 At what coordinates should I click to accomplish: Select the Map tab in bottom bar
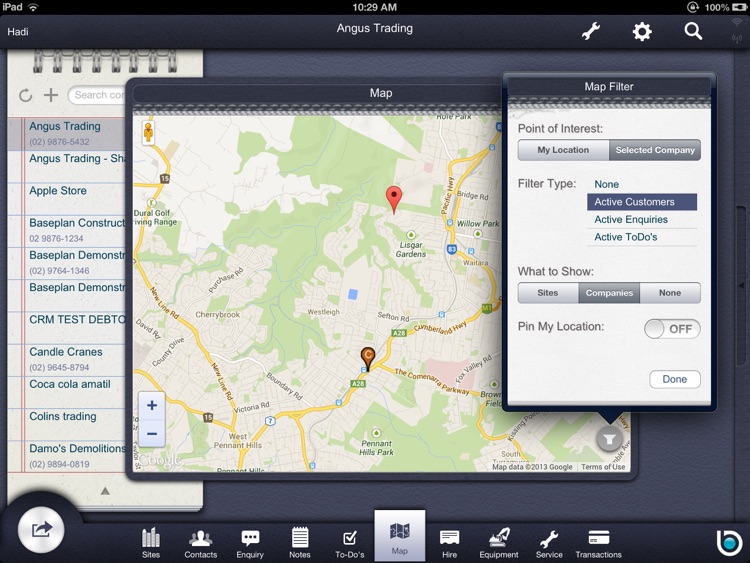pos(399,536)
